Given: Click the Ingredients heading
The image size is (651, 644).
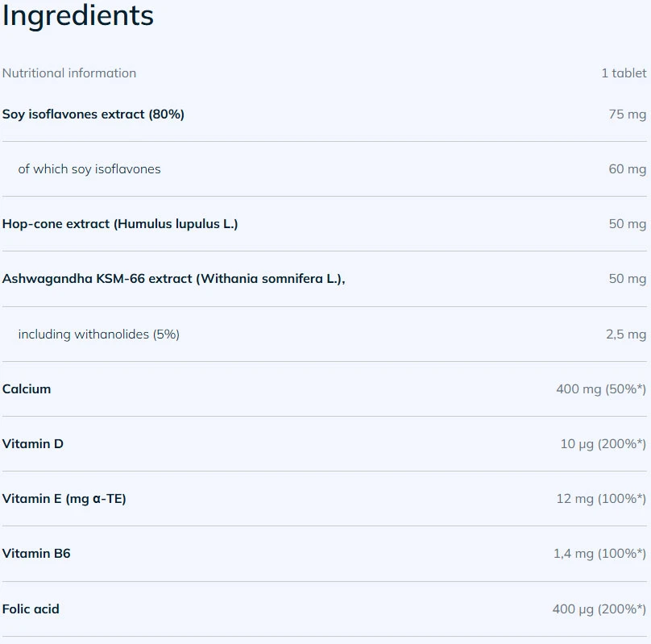Looking at the screenshot, I should click(77, 15).
